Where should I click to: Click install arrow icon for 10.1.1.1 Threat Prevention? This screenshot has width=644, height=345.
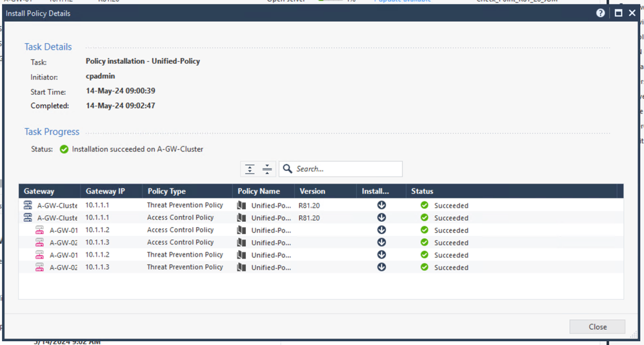coord(381,205)
